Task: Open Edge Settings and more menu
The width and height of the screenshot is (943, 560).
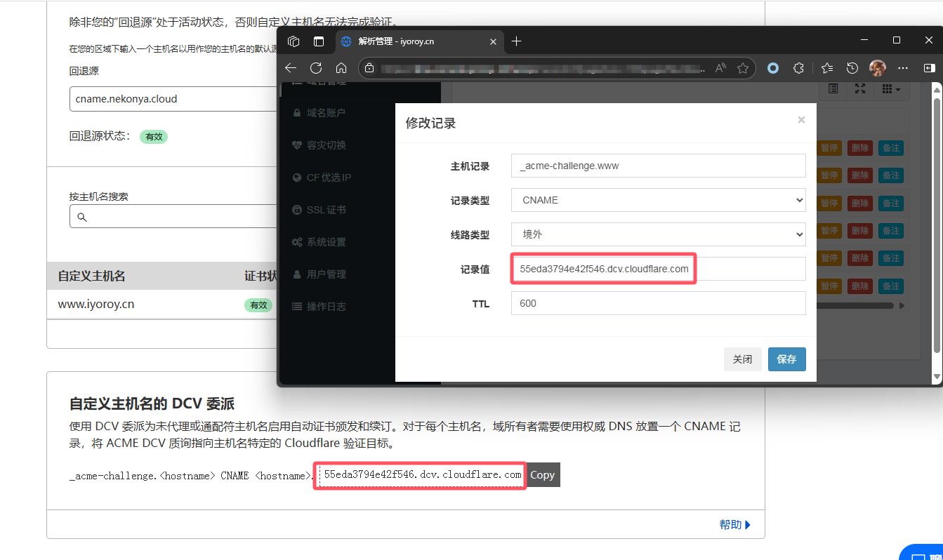Action: 903,68
